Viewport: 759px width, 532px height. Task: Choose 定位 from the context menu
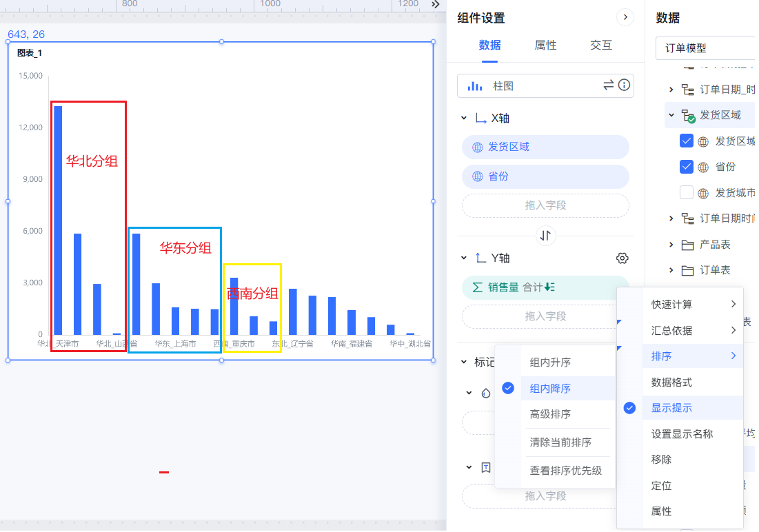click(693, 486)
